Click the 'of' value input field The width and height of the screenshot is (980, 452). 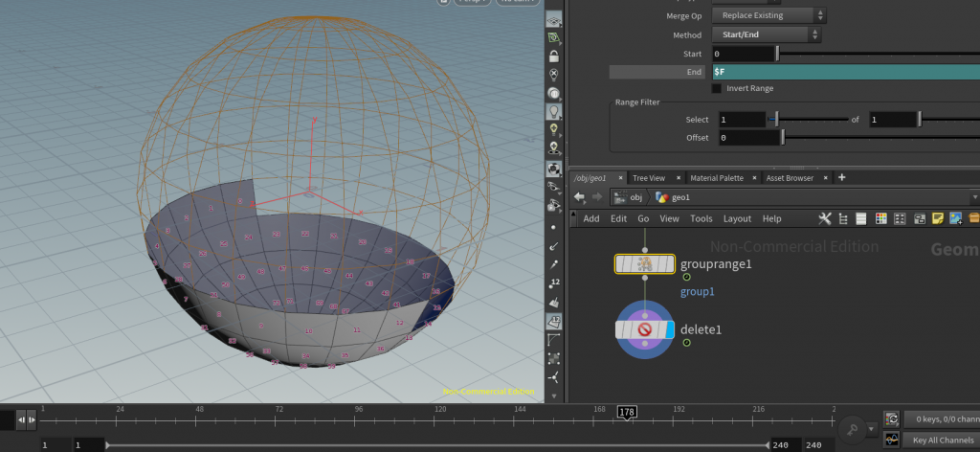click(x=893, y=120)
